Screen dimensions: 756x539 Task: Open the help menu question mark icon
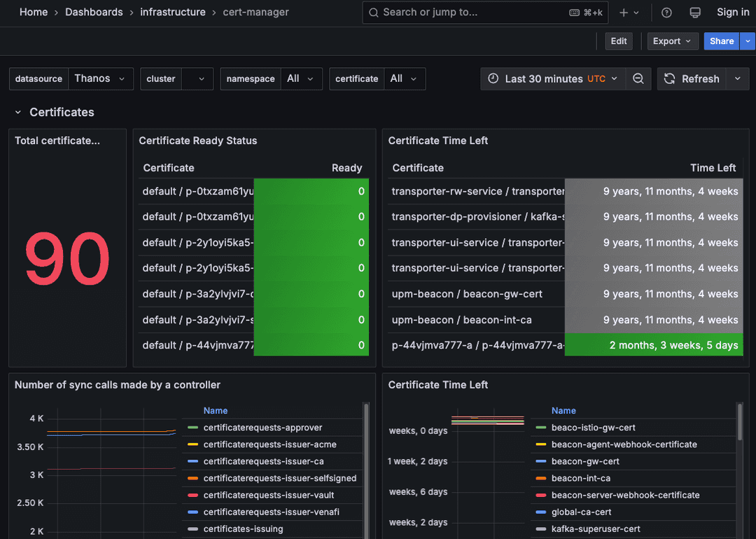click(x=666, y=12)
